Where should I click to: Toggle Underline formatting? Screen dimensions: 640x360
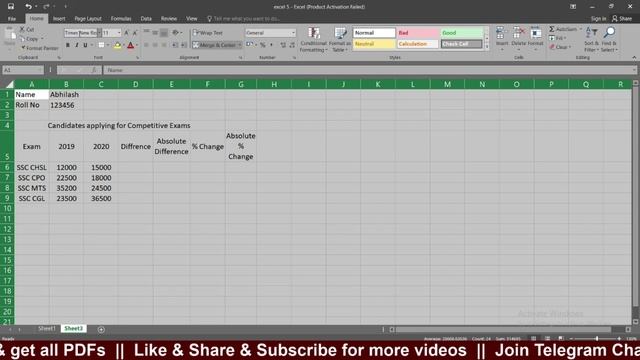pyautogui.click(x=85, y=45)
